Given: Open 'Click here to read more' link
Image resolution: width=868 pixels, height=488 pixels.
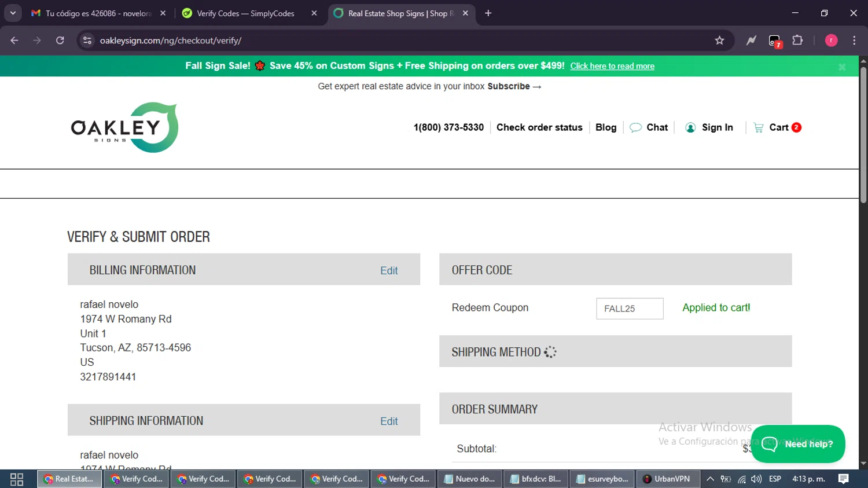Looking at the screenshot, I should 612,66.
